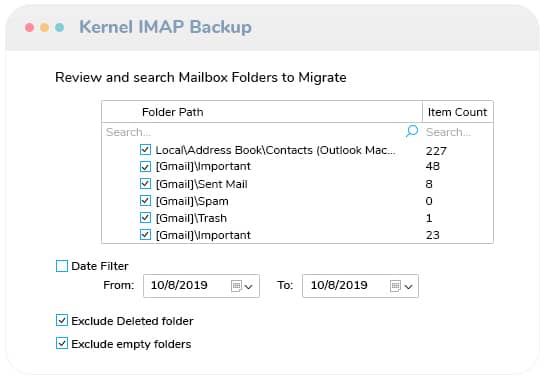Screen dimensions: 545x380
Task: Toggle Exclude empty folders checkbox
Action: [62, 343]
